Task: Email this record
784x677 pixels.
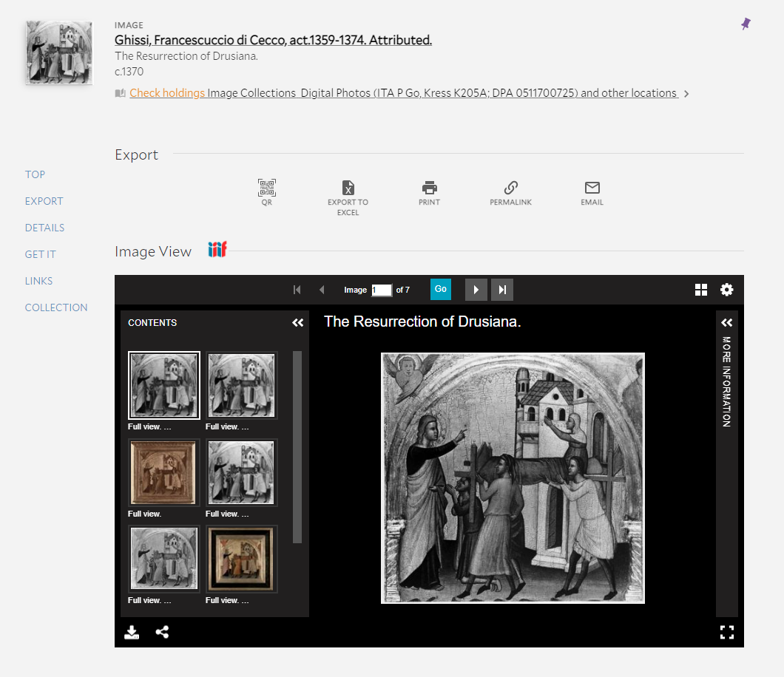Action: [x=592, y=188]
